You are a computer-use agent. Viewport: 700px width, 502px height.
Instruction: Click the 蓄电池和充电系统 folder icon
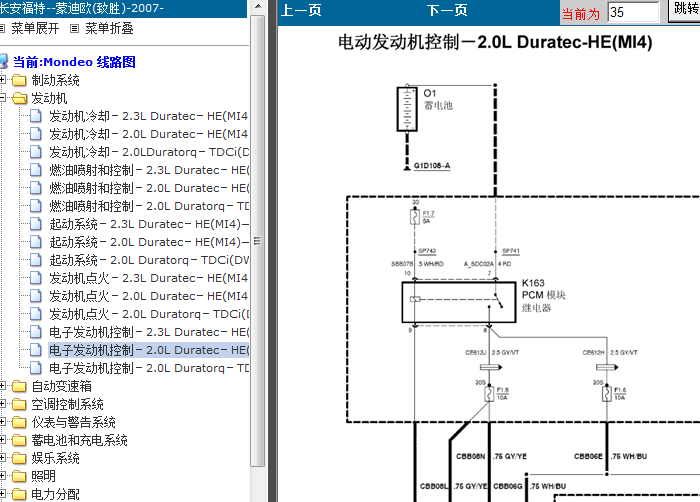[x=19, y=440]
